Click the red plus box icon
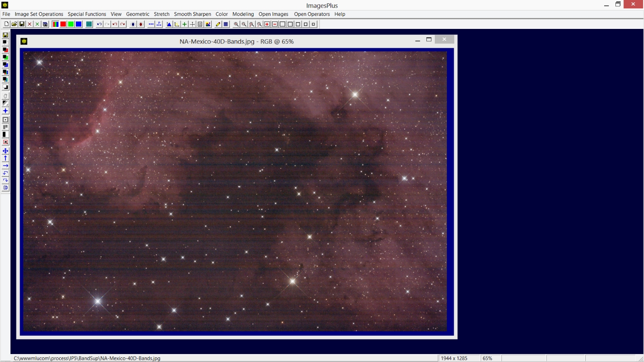The image size is (644, 362). [267, 24]
